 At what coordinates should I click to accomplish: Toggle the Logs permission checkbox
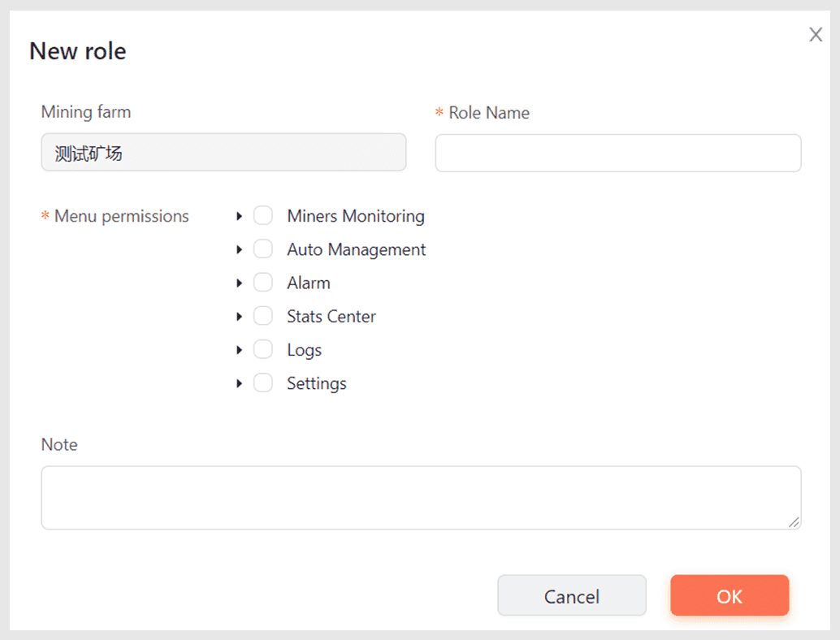coord(263,350)
